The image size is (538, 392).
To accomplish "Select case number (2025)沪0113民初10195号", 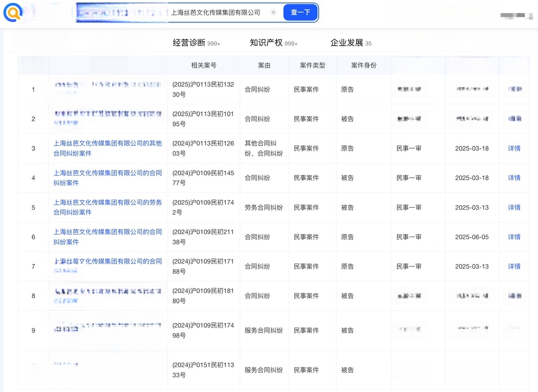I will (x=203, y=119).
